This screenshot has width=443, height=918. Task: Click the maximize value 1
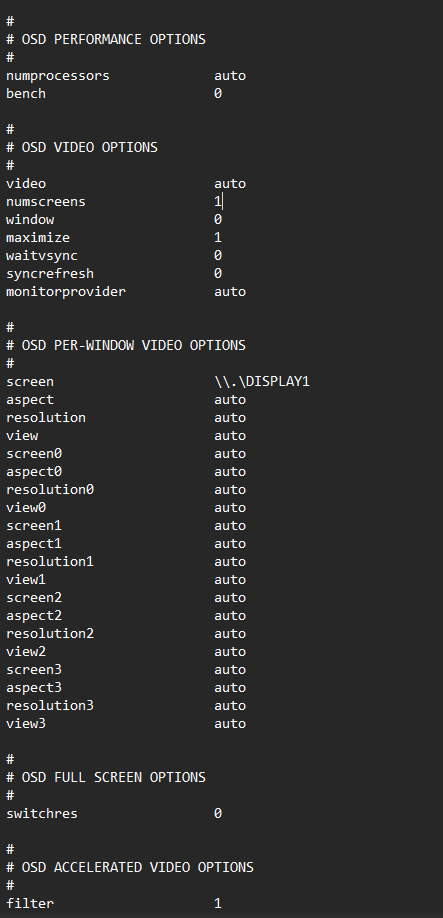click(218, 238)
